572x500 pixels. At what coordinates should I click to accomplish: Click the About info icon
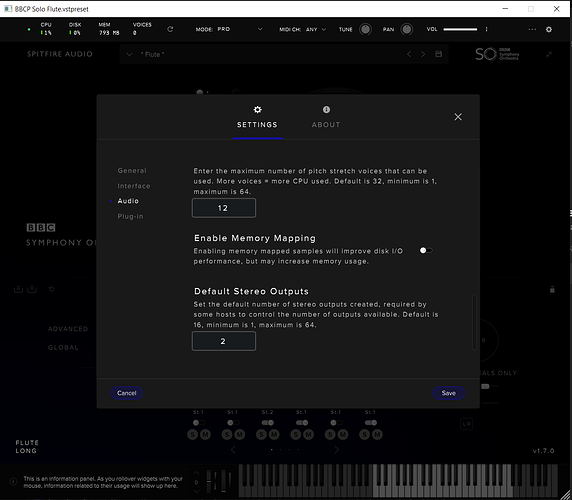[326, 109]
